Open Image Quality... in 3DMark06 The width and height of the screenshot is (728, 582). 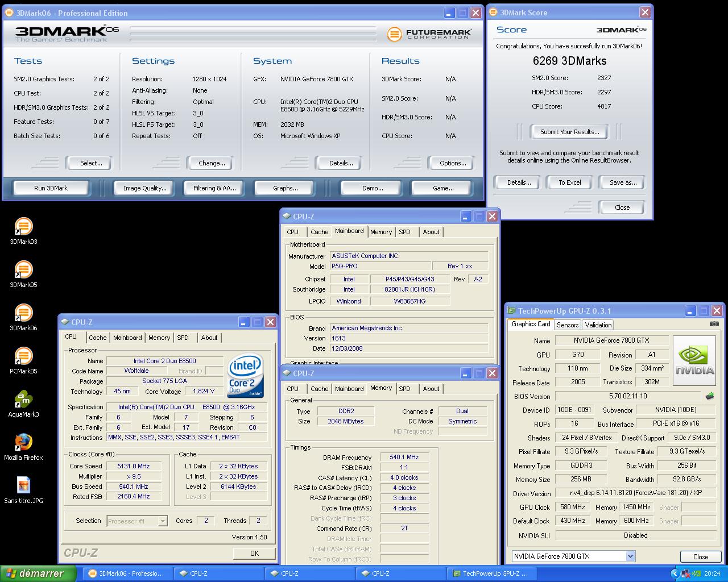coord(144,188)
